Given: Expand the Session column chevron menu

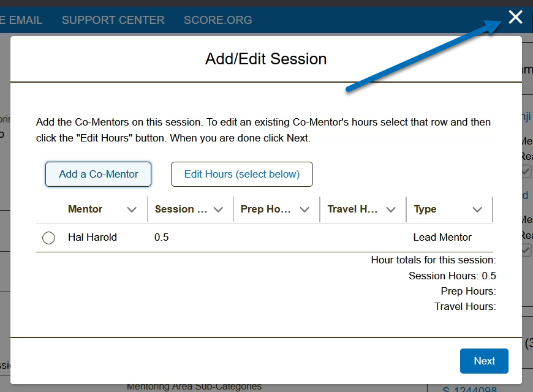Looking at the screenshot, I should point(218,209).
